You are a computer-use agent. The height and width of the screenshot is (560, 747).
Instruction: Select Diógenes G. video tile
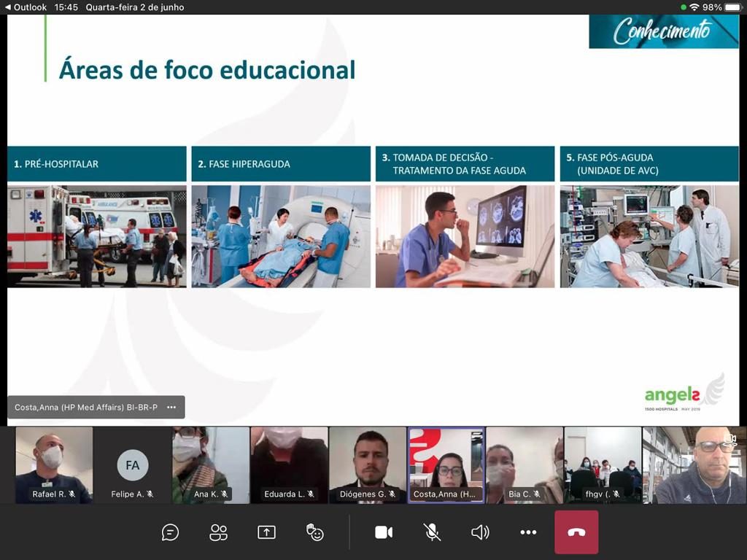pyautogui.click(x=368, y=464)
